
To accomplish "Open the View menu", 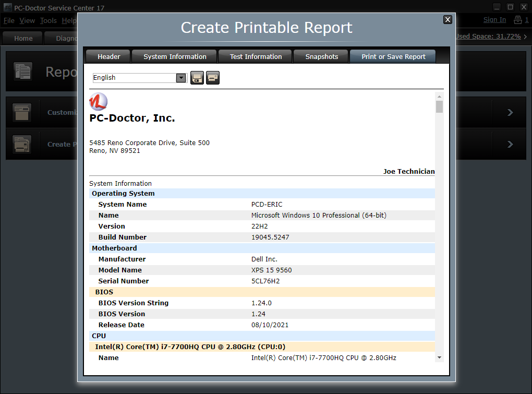I will pos(27,20).
